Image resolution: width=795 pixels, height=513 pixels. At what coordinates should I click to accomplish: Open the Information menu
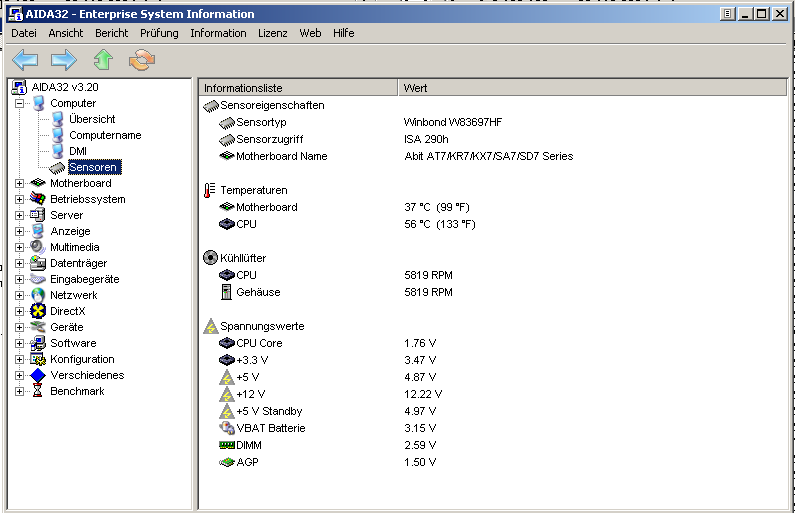[218, 33]
